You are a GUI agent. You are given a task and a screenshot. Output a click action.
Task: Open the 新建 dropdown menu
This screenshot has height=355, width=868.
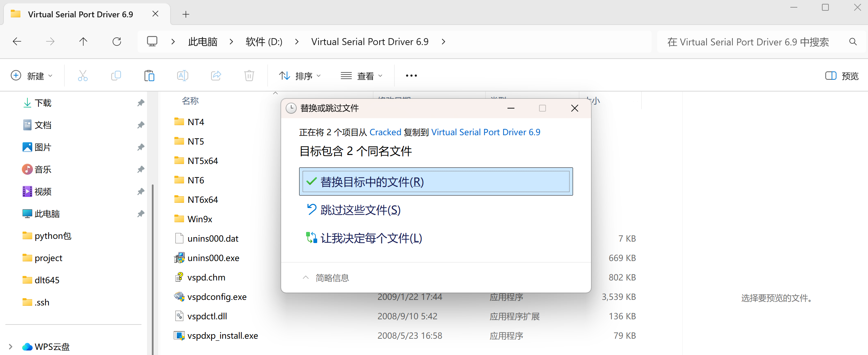click(32, 76)
